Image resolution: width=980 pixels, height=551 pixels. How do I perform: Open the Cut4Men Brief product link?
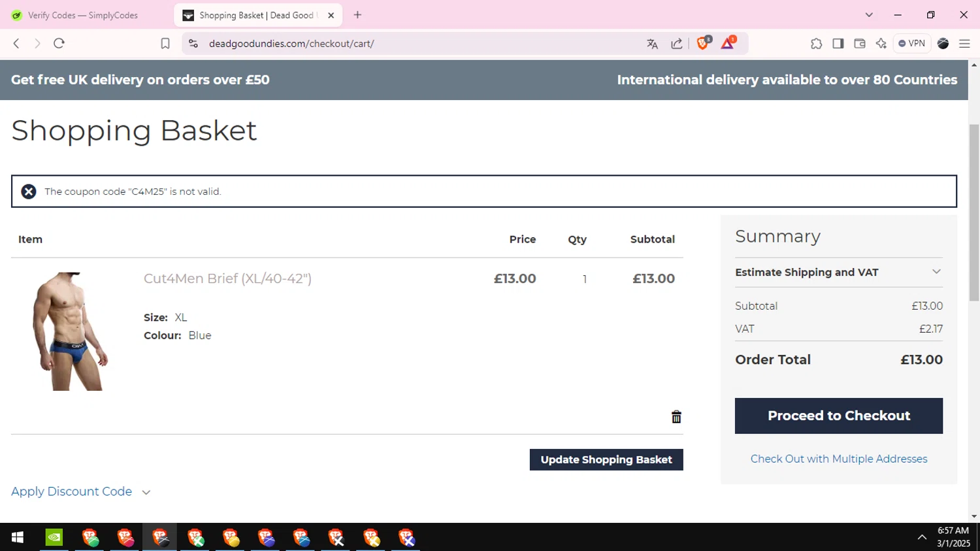(x=227, y=278)
